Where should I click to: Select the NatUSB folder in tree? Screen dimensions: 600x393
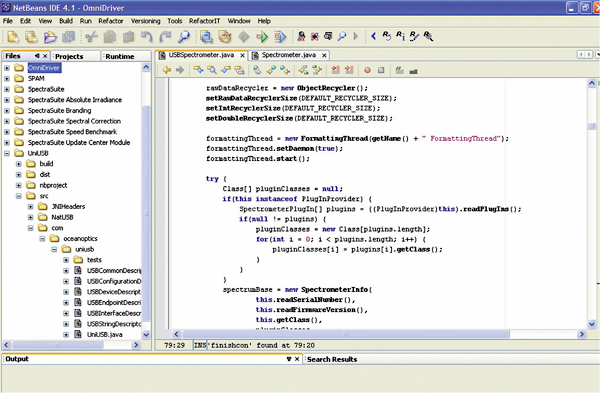(x=62, y=217)
